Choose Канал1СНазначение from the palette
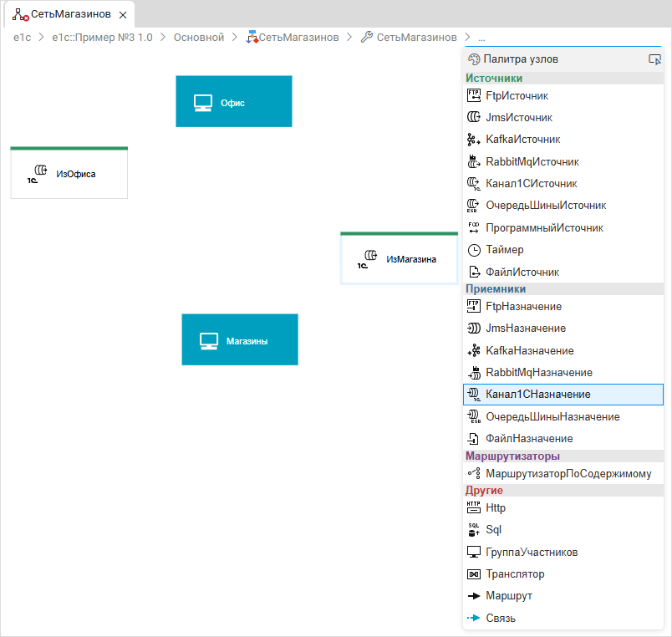Viewport: 672px width, 637px height. tap(537, 395)
